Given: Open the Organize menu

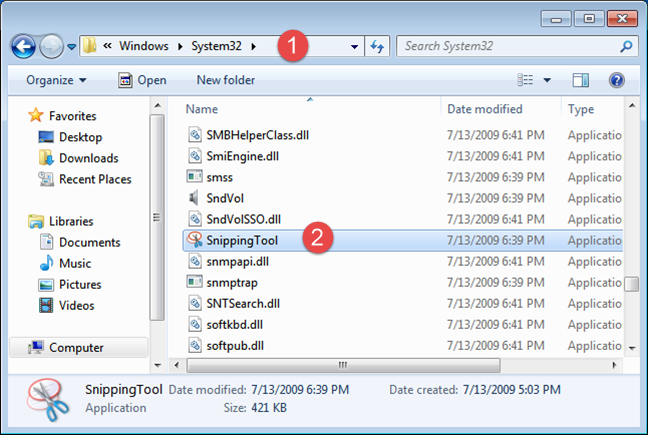Looking at the screenshot, I should coord(56,80).
